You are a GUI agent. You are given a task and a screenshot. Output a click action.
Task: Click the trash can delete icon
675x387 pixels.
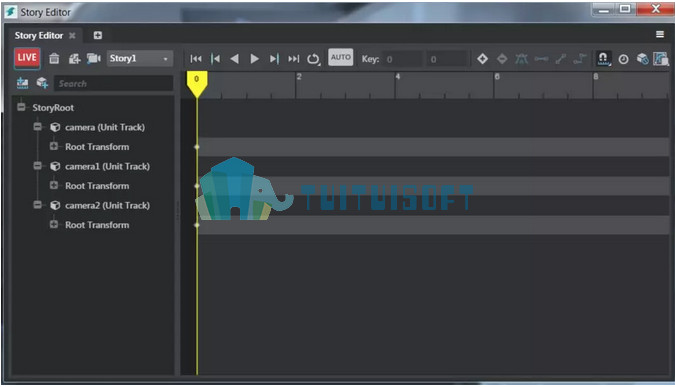coord(54,59)
